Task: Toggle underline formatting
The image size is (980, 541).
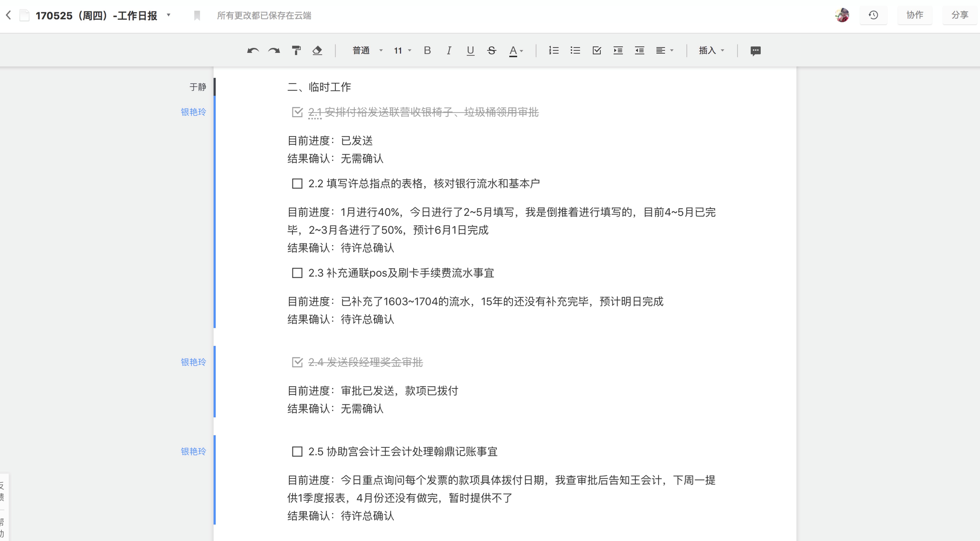Action: pos(470,50)
